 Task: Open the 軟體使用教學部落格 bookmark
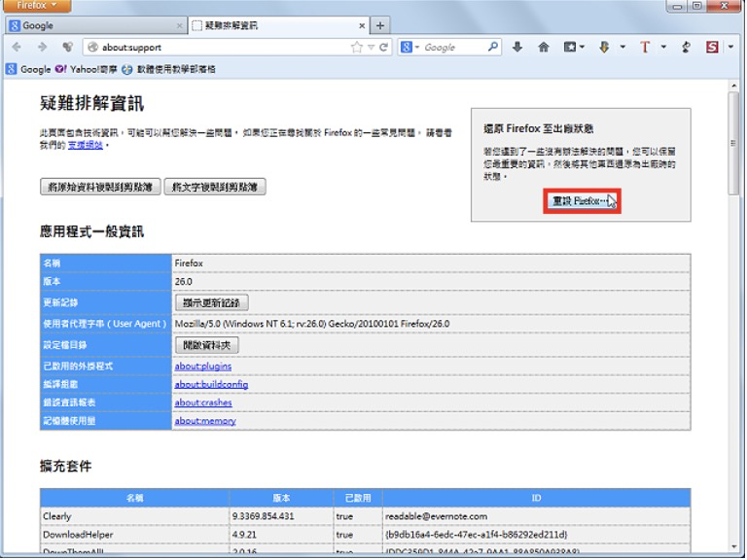pos(168,70)
